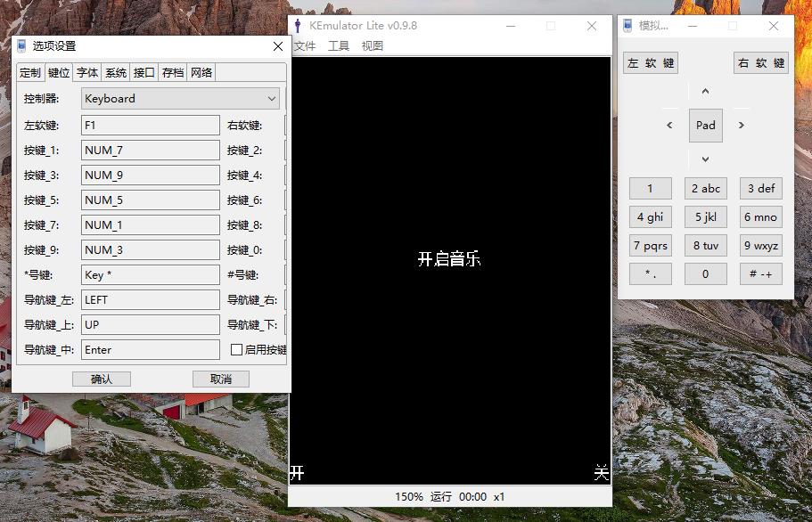Click the star key on keypad
Image resolution: width=812 pixels, height=522 pixels.
click(651, 273)
